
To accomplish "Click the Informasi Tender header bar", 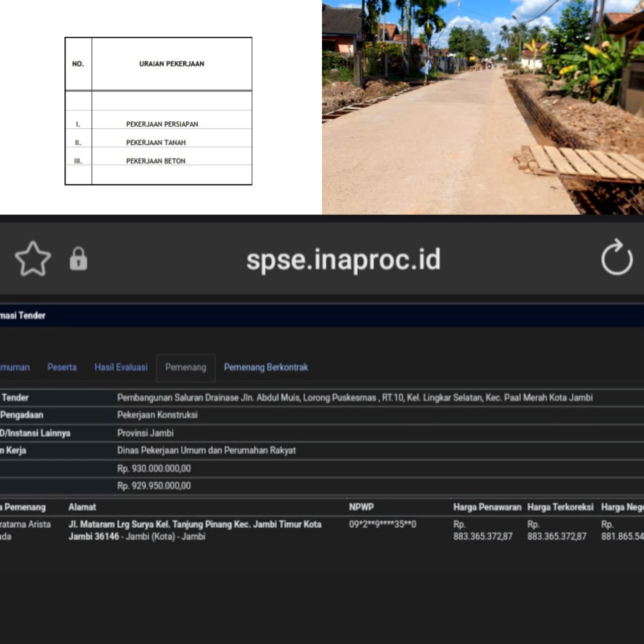I will (322, 315).
